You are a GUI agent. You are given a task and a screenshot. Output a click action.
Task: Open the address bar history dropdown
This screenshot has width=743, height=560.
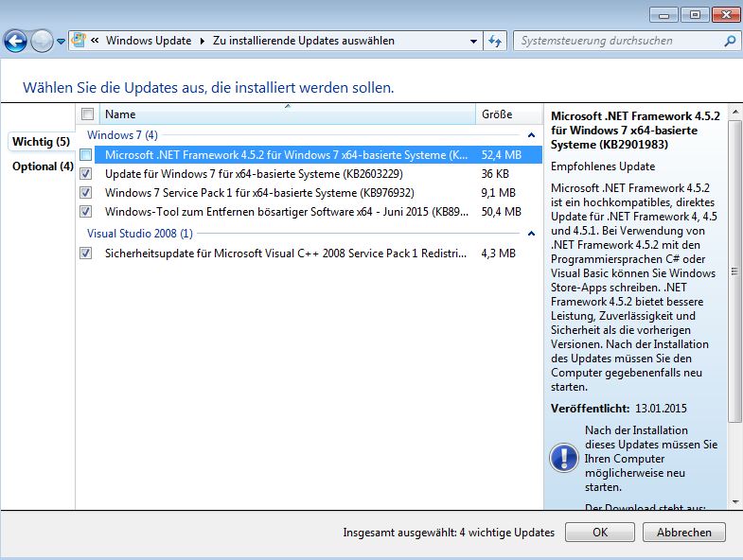tap(474, 42)
